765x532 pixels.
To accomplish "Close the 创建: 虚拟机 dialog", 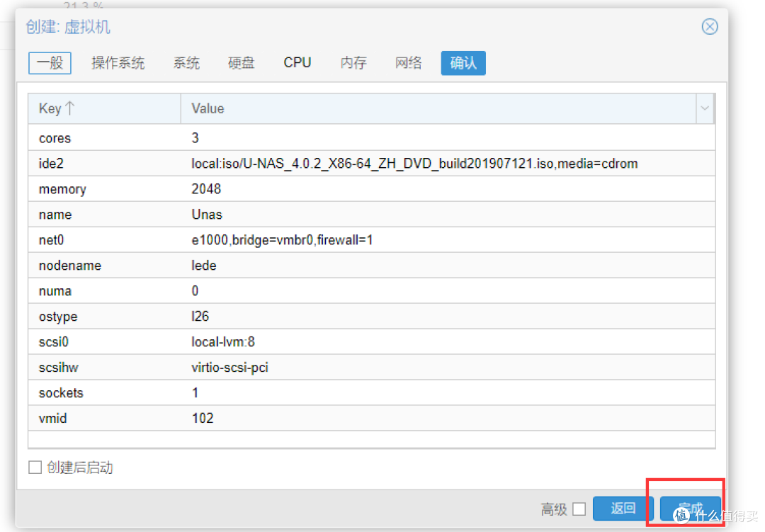I will point(710,26).
